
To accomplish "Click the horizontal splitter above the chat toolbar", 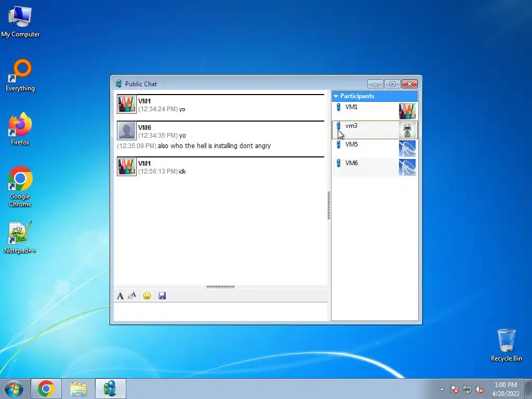I will tap(220, 287).
